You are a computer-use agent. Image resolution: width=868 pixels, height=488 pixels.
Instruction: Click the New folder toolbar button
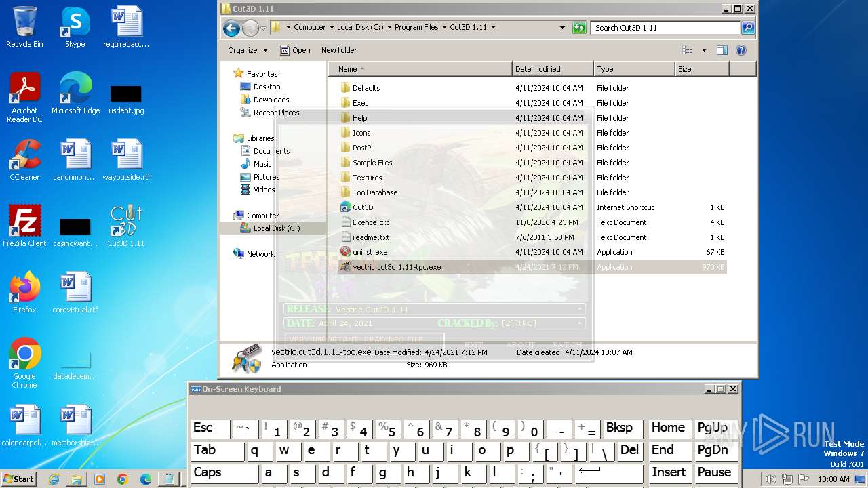tap(339, 50)
